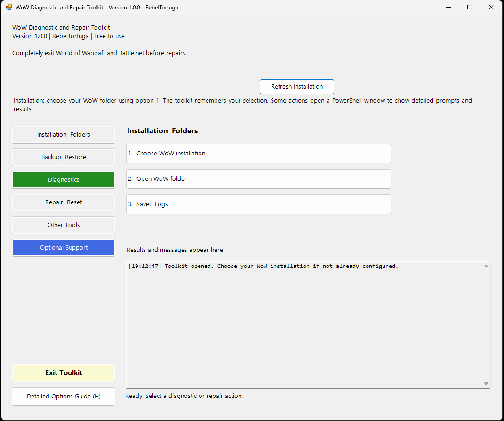Open the Detailed Options Guide (H)
This screenshot has width=504, height=421.
pos(64,397)
